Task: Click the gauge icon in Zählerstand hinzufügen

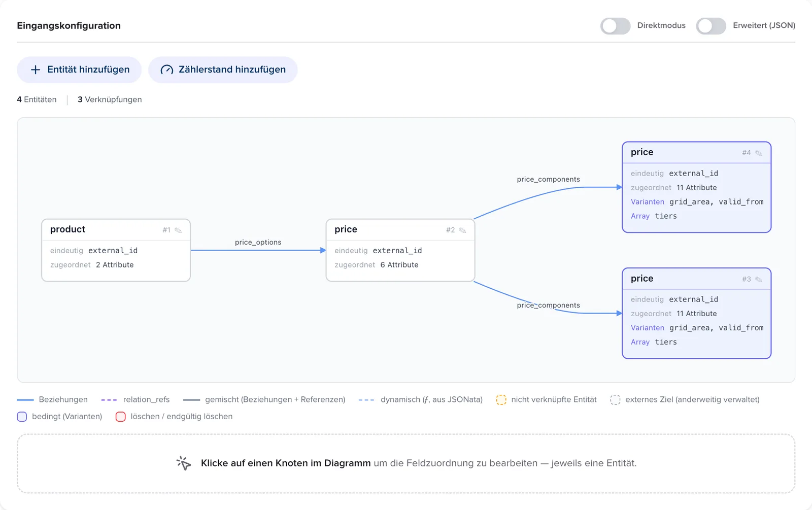Action: [167, 70]
